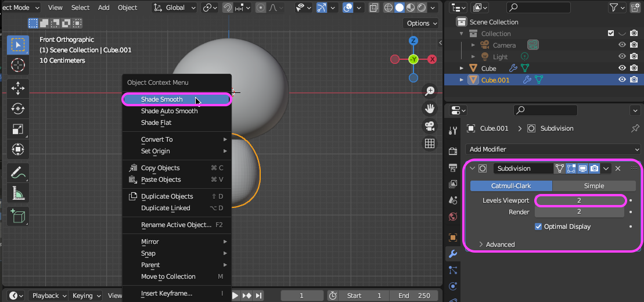Activate the Annotate tool
The width and height of the screenshot is (644, 302).
coord(18,172)
